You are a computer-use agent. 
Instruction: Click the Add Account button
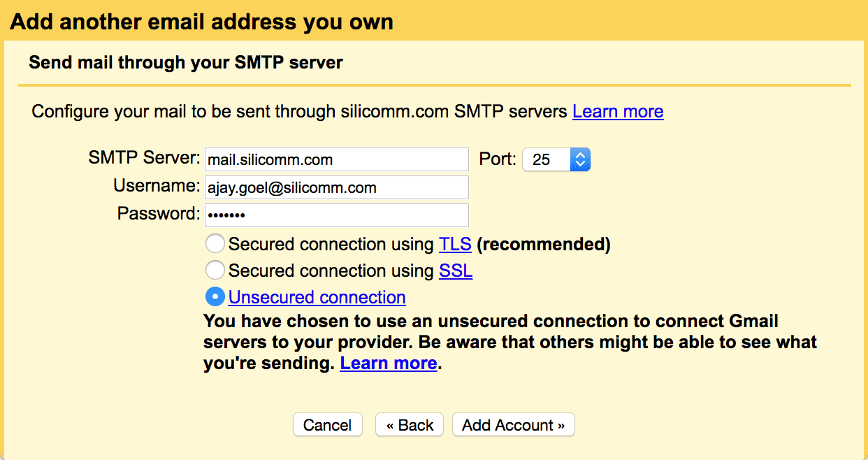click(x=513, y=424)
